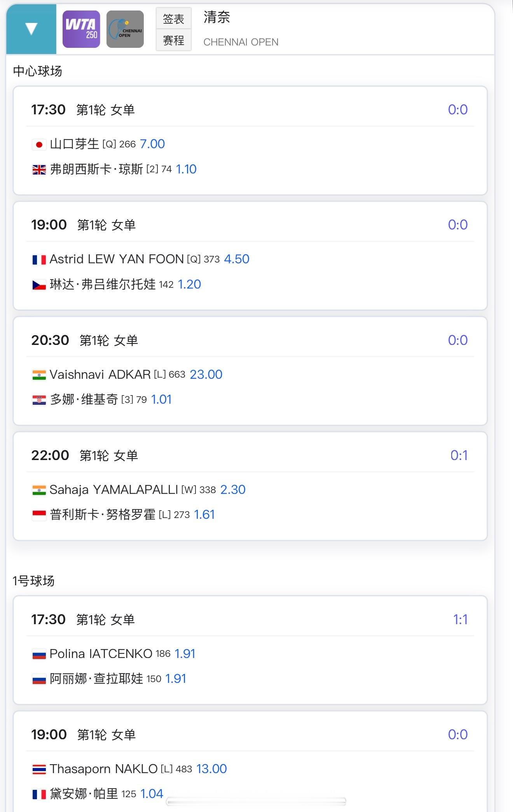This screenshot has width=513, height=812.
Task: Open the 赛程 schedule tab
Action: pos(173,40)
